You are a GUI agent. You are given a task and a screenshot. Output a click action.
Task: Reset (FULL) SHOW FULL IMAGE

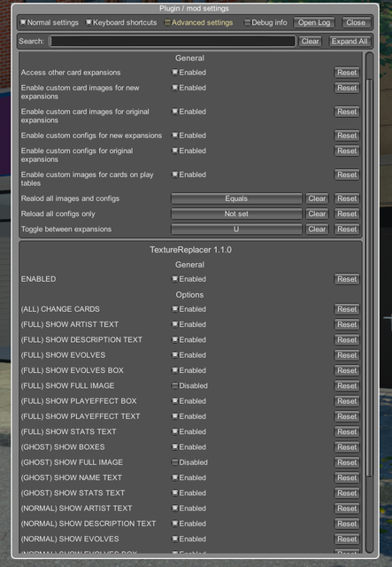point(347,385)
